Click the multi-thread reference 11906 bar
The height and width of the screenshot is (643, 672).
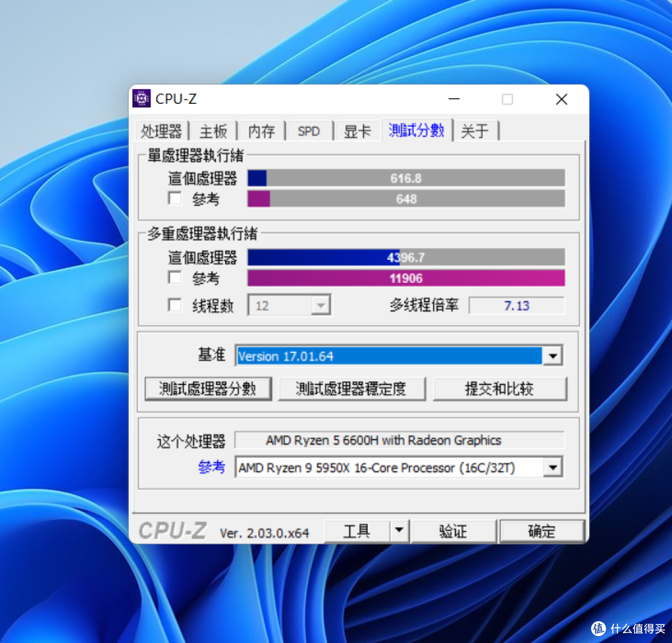point(406,279)
